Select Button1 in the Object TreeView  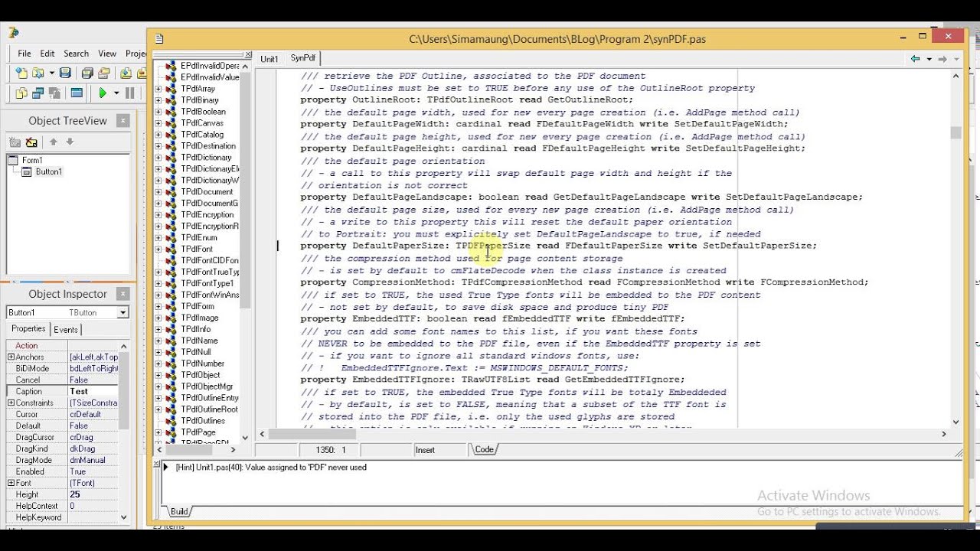tap(49, 171)
